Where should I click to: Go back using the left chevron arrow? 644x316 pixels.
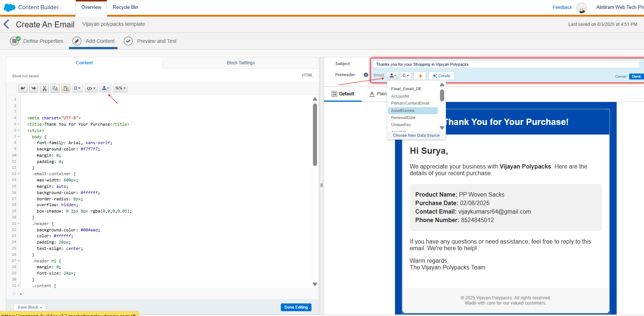tap(6, 24)
